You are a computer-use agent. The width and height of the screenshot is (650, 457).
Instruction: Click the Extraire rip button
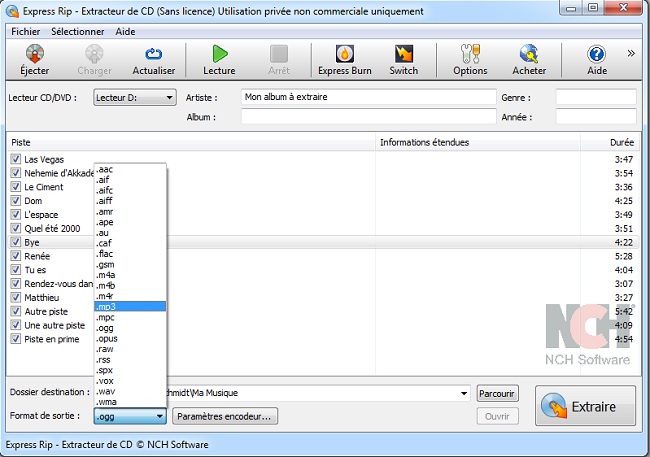coord(585,406)
